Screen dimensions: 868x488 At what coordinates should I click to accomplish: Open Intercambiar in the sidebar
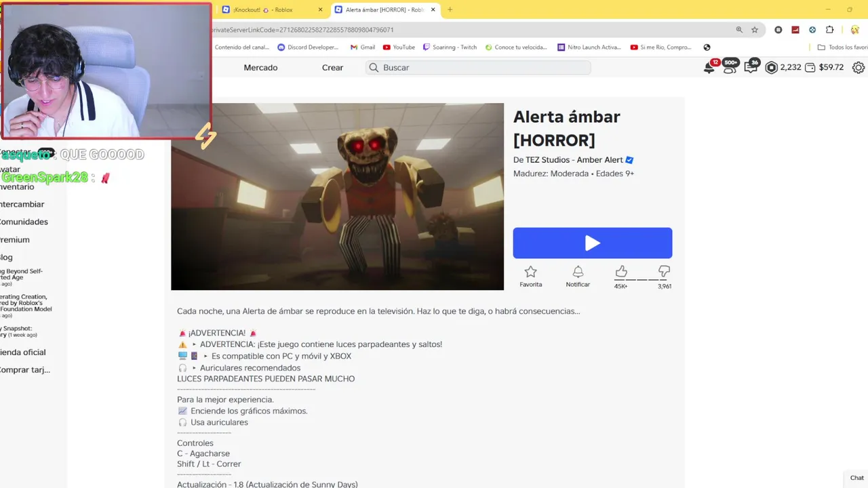tap(22, 204)
